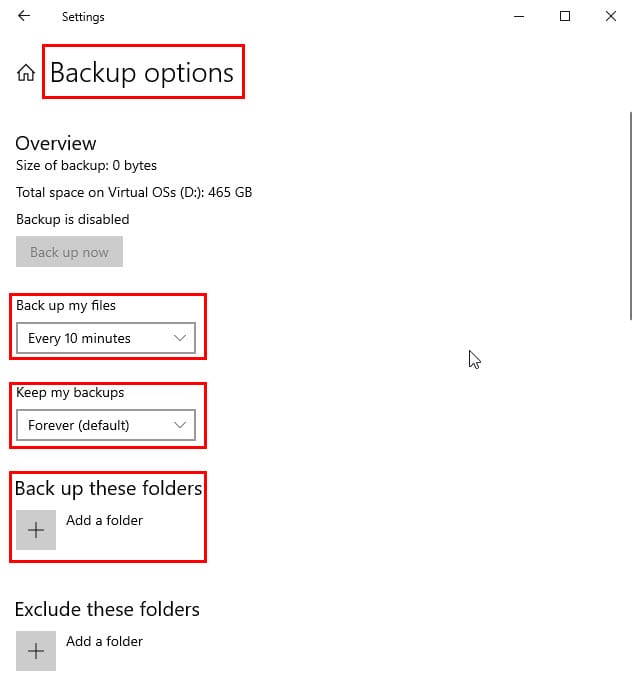Minimize the Settings window
The image size is (634, 682).
[519, 17]
